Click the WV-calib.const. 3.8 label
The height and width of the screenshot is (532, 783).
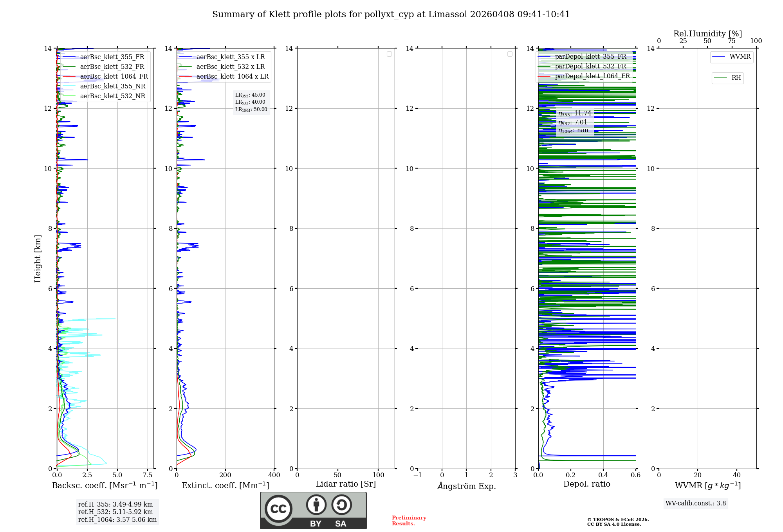696,503
